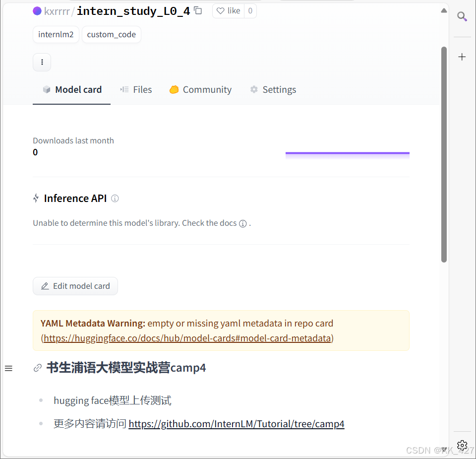This screenshot has height=459, width=476.
Task: Click the search magnifier in the sidebar
Action: click(x=462, y=16)
